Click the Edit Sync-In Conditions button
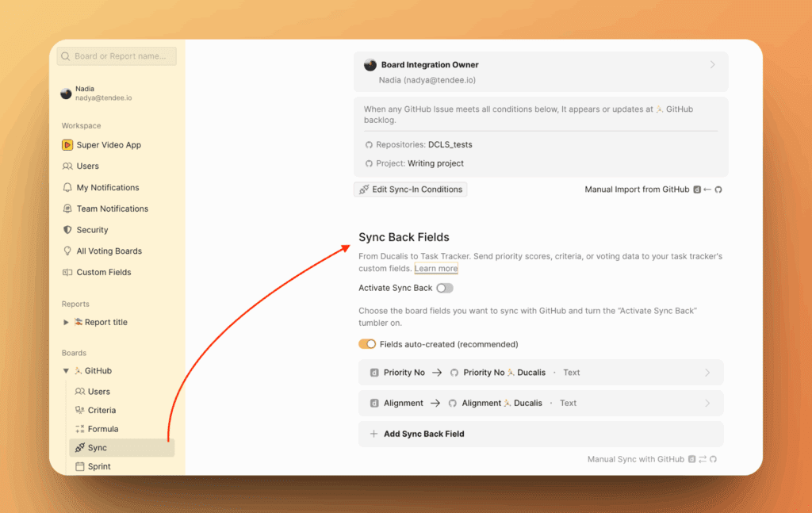Viewport: 812px width, 513px height. point(410,190)
